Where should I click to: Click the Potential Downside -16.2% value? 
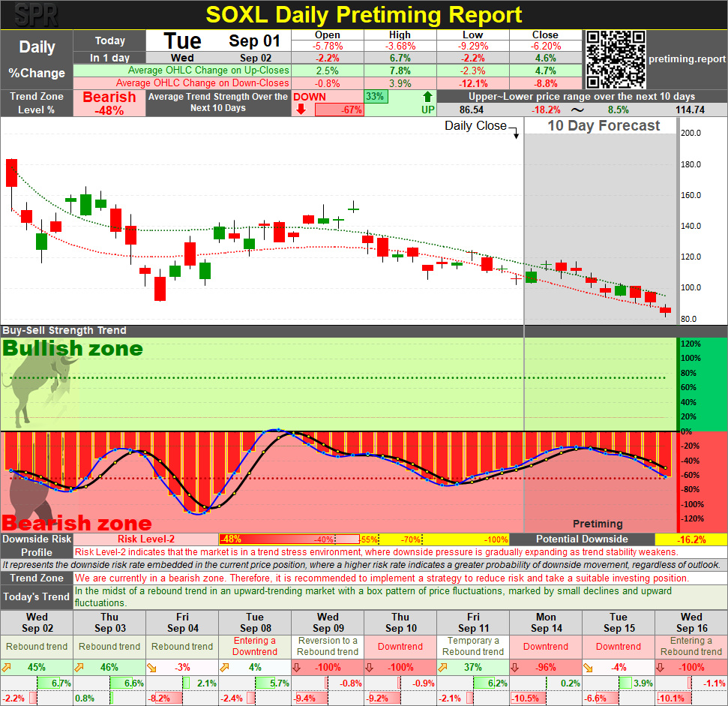pos(691,539)
